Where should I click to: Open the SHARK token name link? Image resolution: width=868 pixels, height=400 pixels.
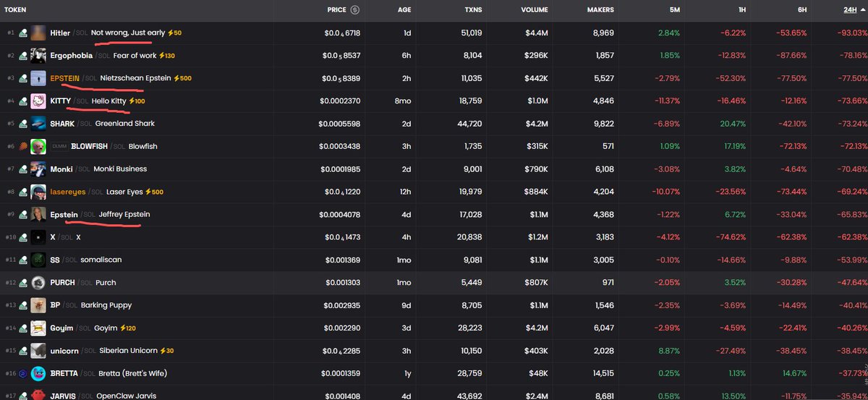coord(62,124)
